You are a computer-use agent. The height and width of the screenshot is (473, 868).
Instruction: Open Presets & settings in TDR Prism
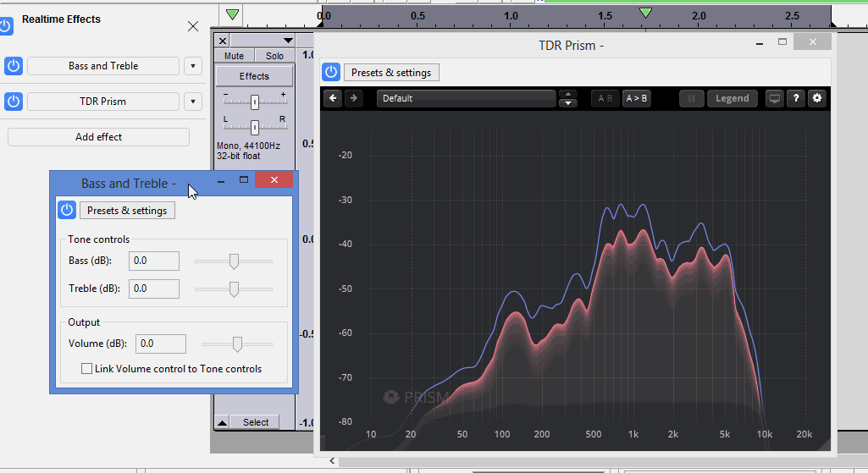(391, 73)
